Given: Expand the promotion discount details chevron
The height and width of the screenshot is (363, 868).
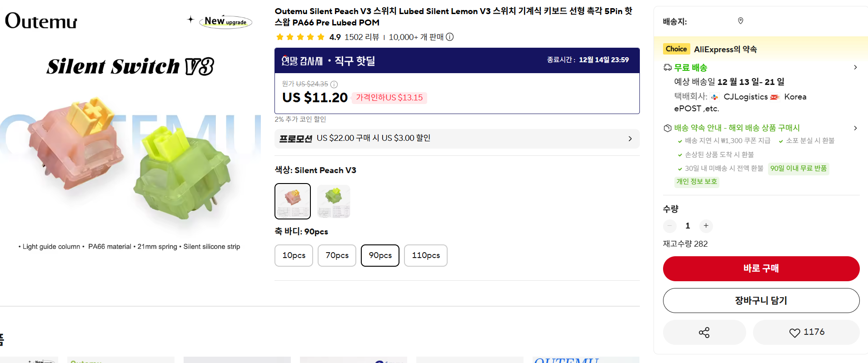Looking at the screenshot, I should (630, 139).
